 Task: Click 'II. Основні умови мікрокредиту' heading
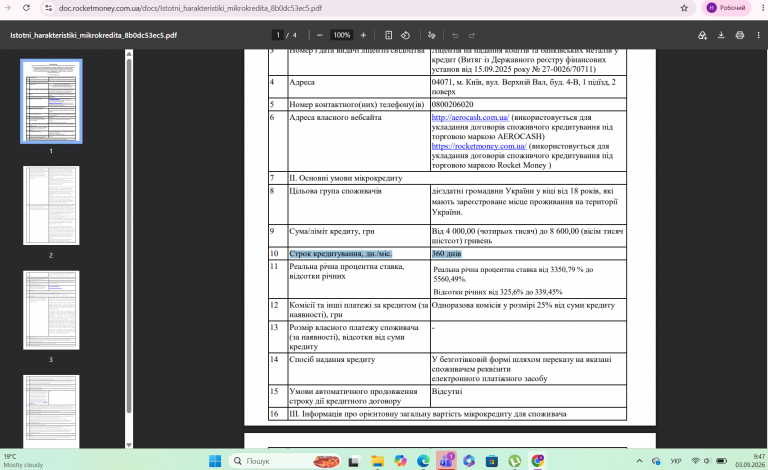click(345, 178)
